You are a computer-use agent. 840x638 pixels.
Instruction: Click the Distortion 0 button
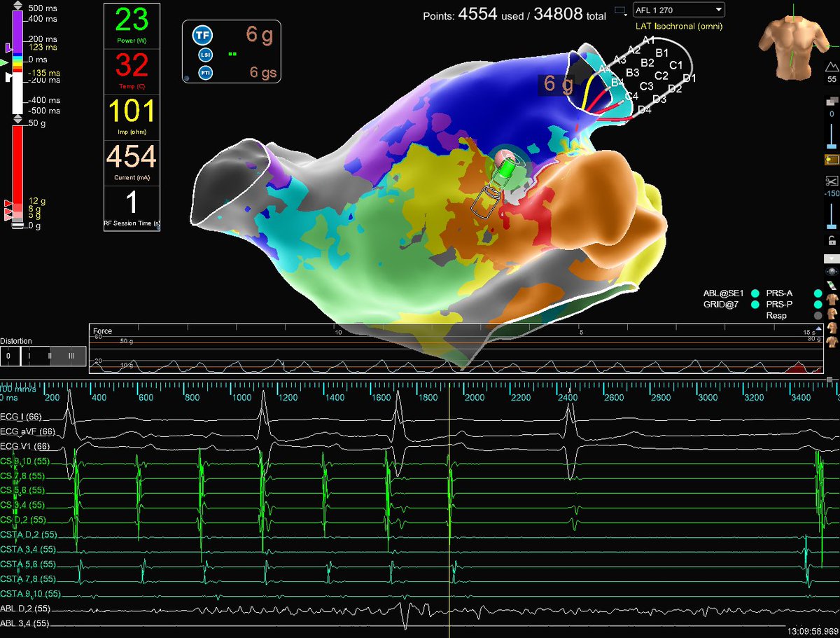(x=8, y=355)
